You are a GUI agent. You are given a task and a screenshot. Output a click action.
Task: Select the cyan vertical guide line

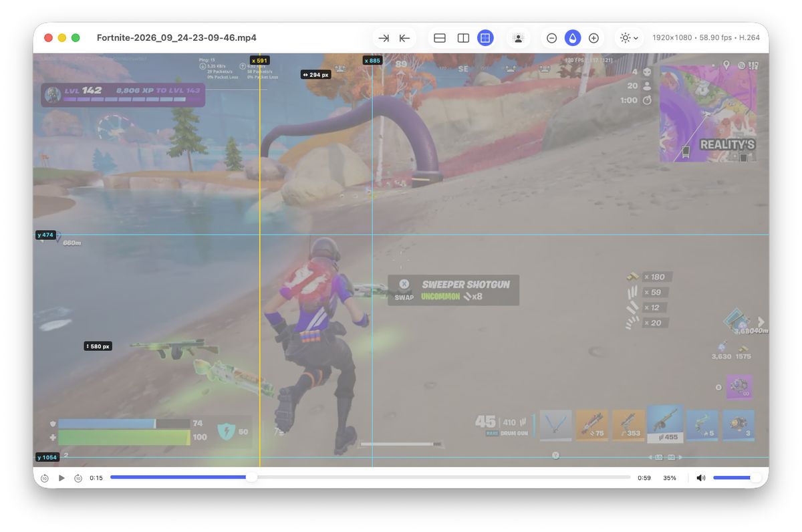372,267
